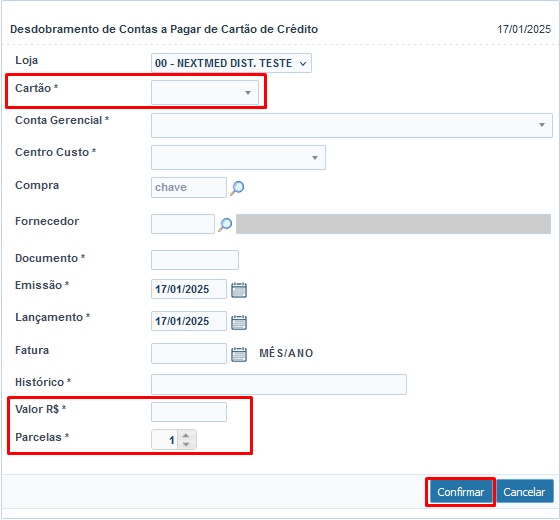The height and width of the screenshot is (520, 560).
Task: Click into the Histórico text field
Action: point(279,385)
